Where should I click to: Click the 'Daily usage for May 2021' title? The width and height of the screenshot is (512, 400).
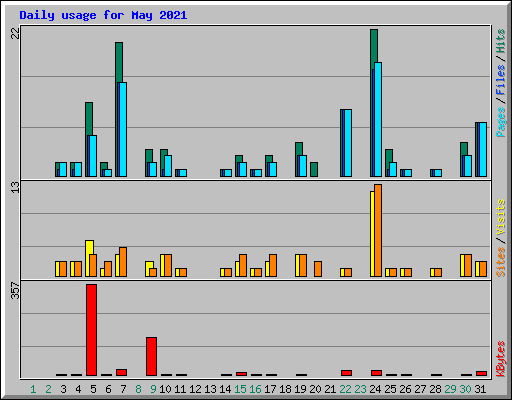(x=103, y=15)
